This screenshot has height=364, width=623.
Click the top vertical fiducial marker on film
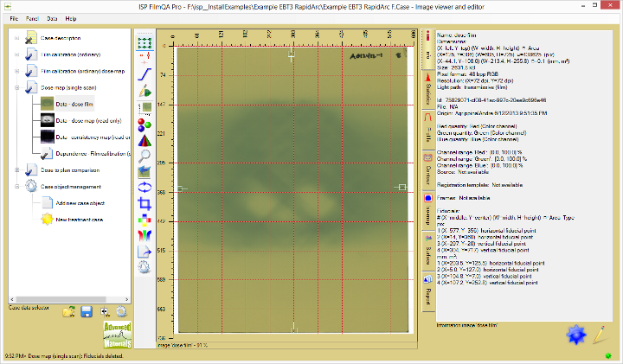point(292,56)
